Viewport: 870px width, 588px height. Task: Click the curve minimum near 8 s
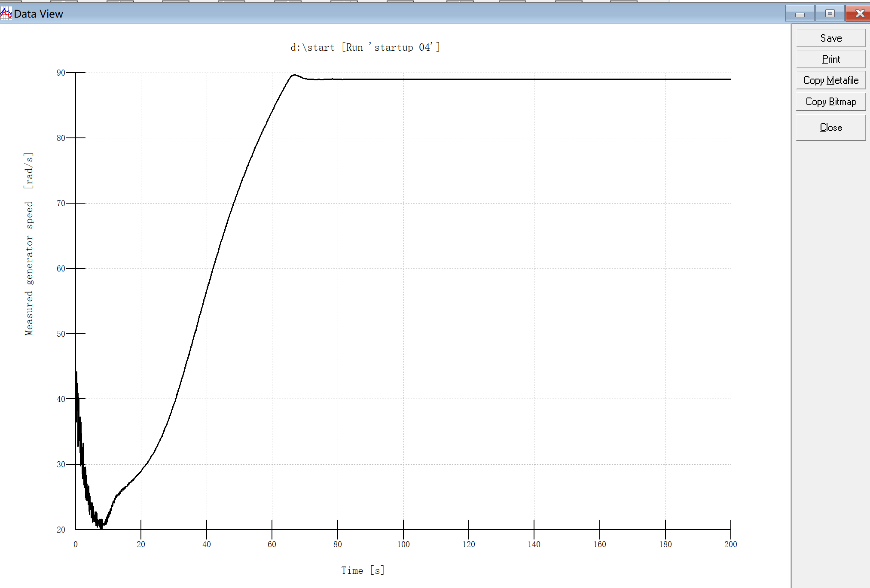click(101, 527)
